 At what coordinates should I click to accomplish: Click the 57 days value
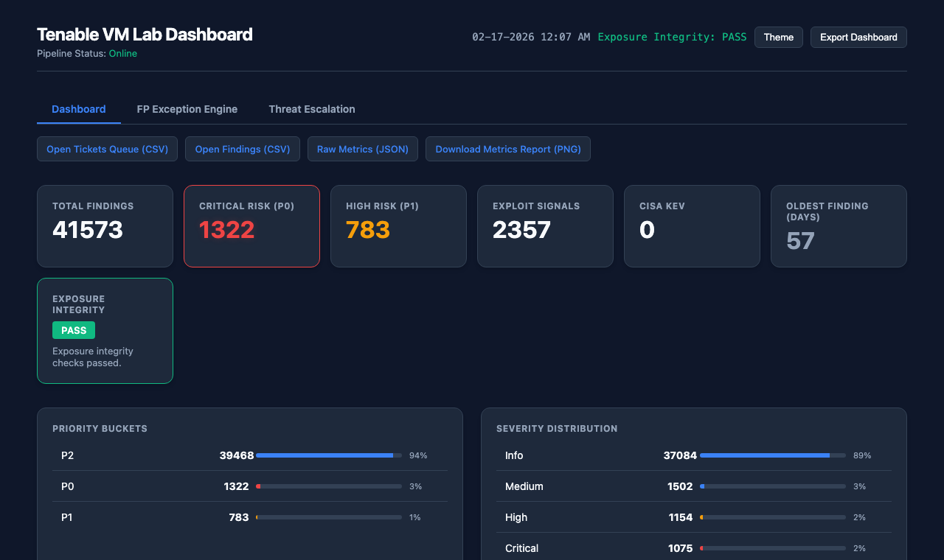[x=800, y=241]
